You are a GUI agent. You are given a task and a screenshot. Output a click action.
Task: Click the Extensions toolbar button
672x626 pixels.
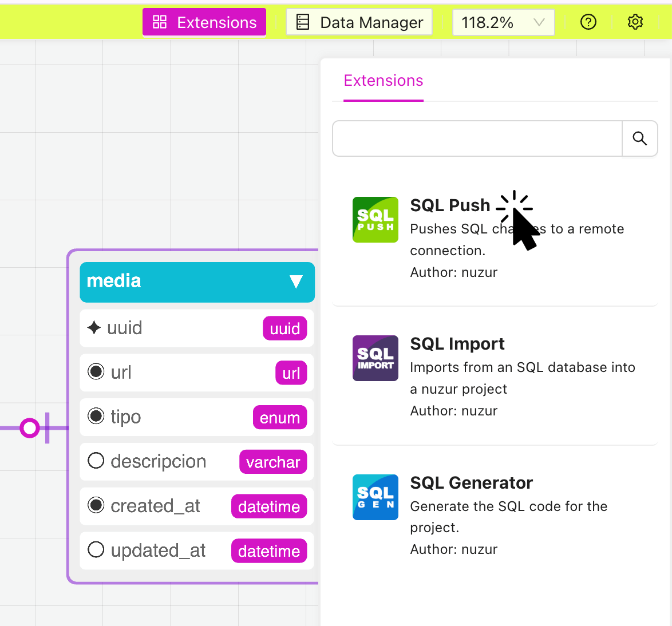point(204,22)
